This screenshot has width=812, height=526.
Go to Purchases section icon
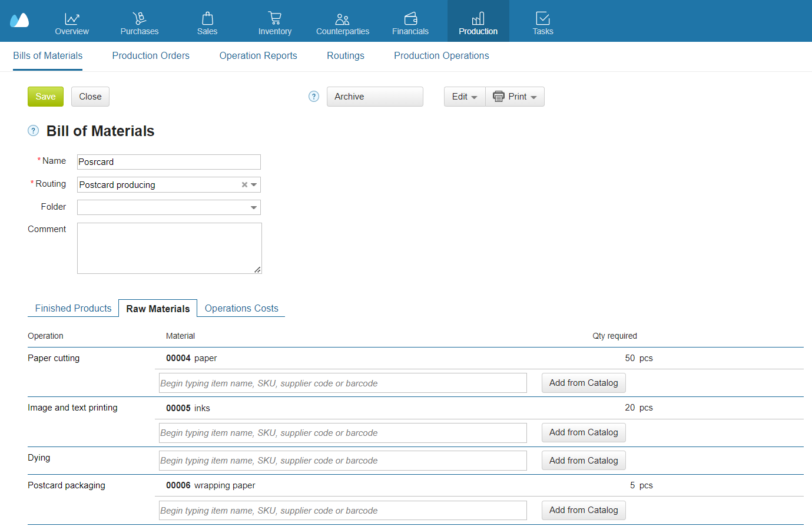[x=140, y=18]
